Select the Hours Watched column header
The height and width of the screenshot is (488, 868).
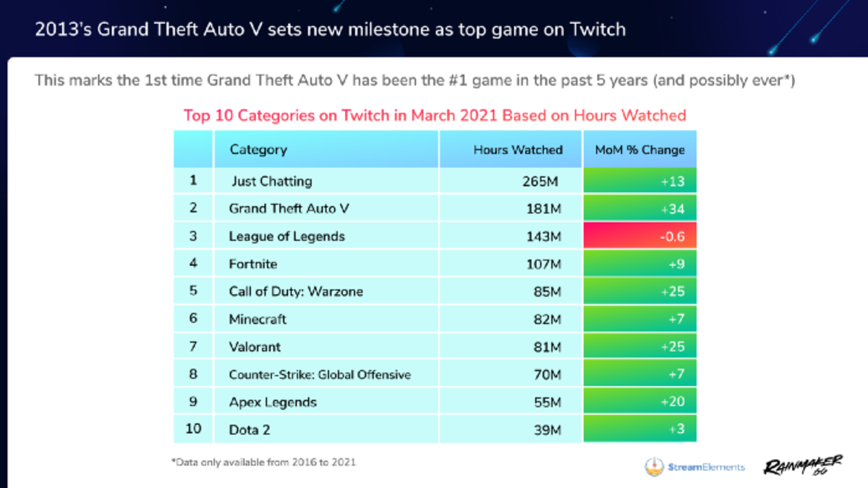[x=518, y=150]
